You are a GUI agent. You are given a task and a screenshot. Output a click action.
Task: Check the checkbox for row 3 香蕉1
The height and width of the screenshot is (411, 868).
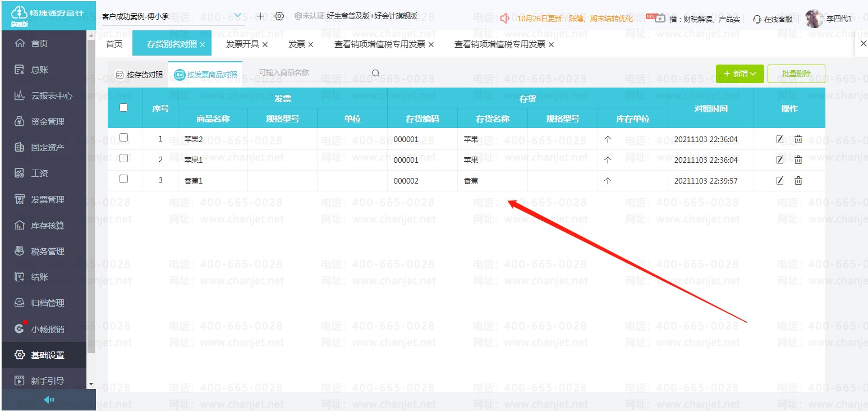coord(124,179)
